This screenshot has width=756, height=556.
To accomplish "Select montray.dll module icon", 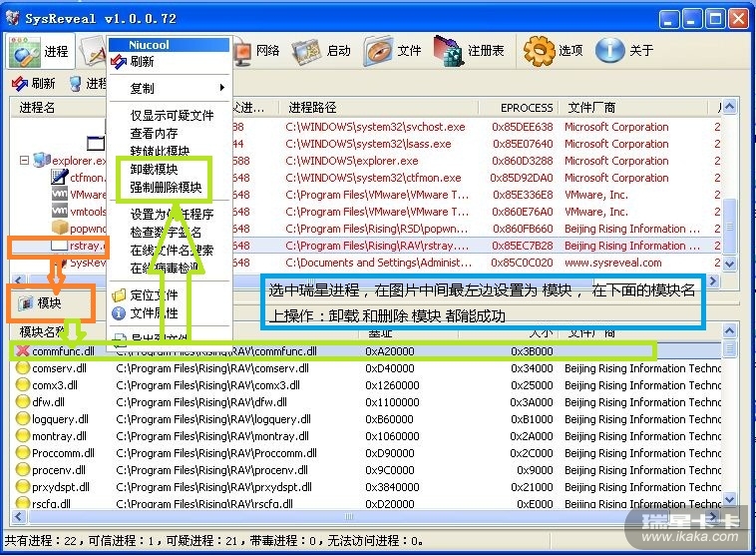I will coord(22,435).
